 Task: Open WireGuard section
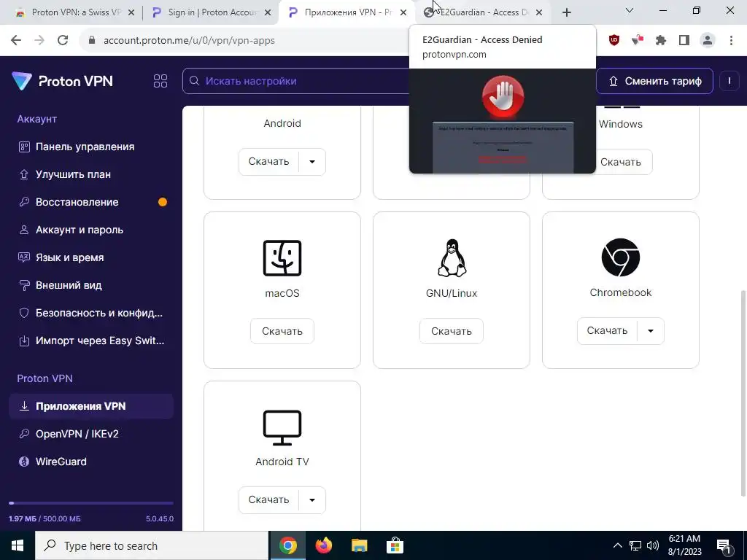[91, 462]
